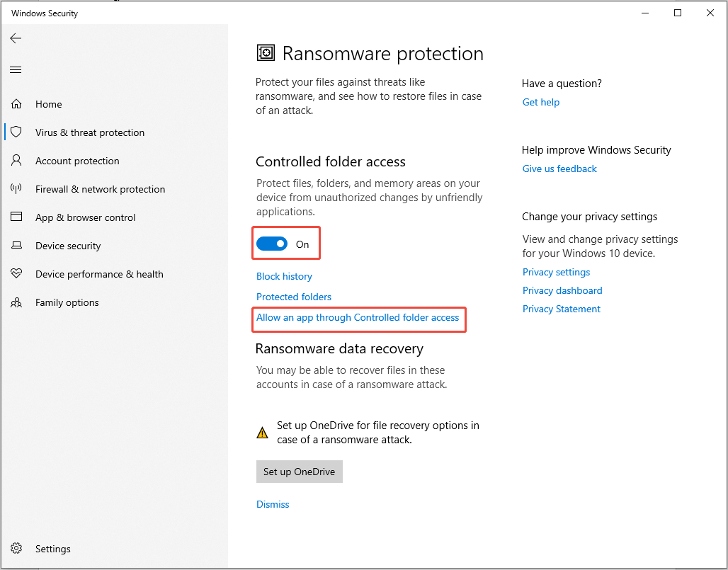The width and height of the screenshot is (728, 570).
Task: Navigate back using the arrow
Action: point(16,38)
